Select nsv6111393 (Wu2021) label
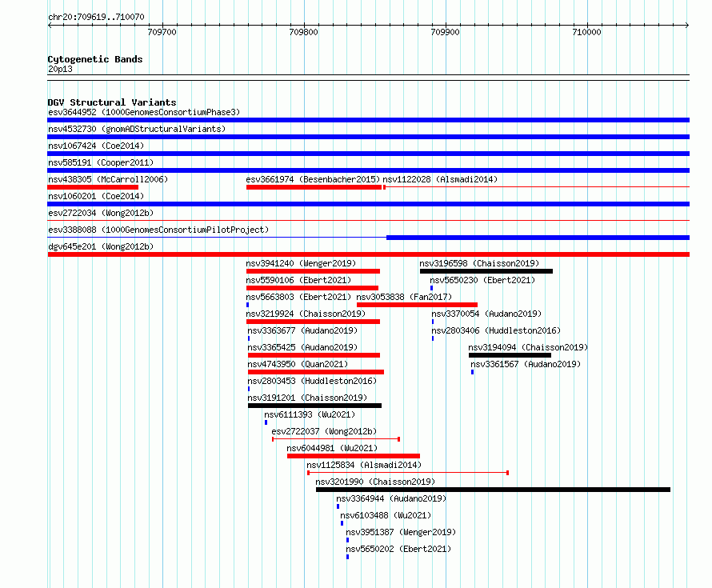 coord(310,414)
